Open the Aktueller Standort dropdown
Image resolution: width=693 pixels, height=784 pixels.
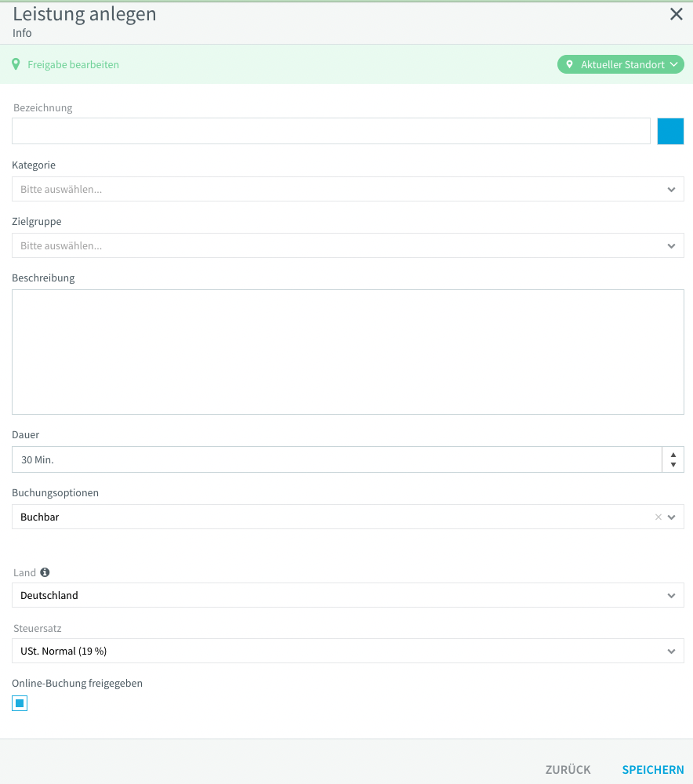(x=621, y=64)
